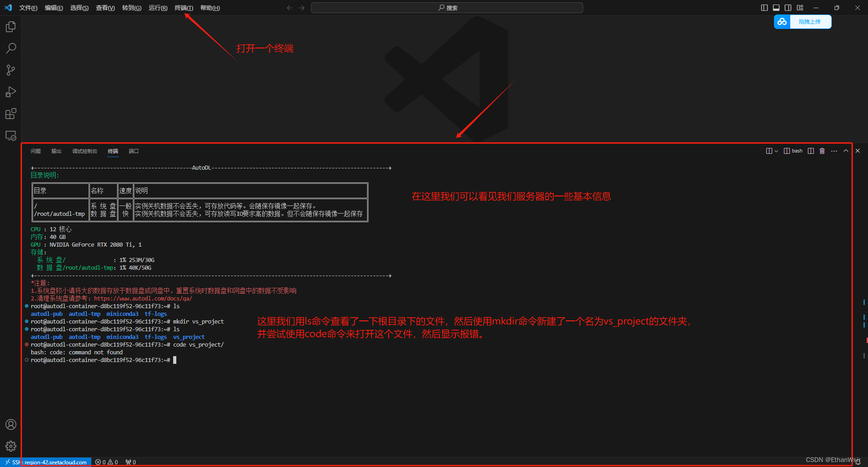Click the 拖拽上传 upload button

(810, 22)
